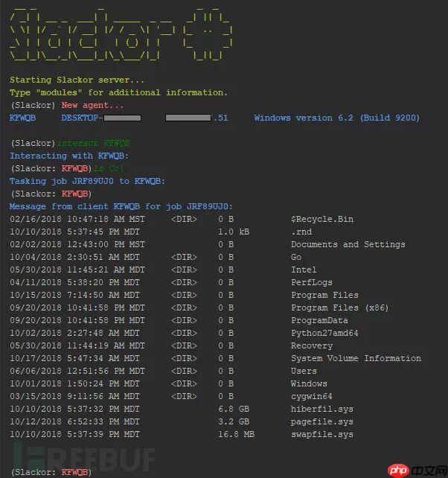Select the text "Starting Slackor server..."
This screenshot has height=478, width=448.
pos(77,80)
